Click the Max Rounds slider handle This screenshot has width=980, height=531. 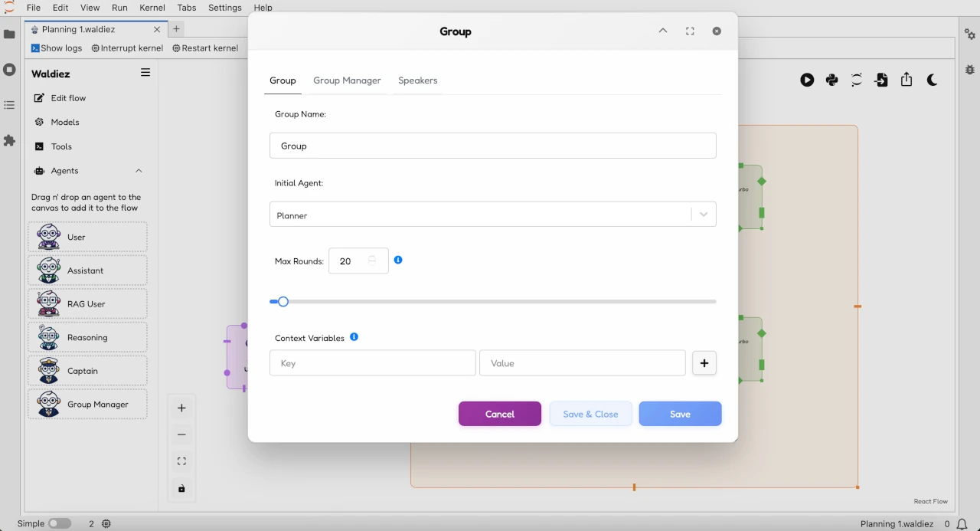283,302
